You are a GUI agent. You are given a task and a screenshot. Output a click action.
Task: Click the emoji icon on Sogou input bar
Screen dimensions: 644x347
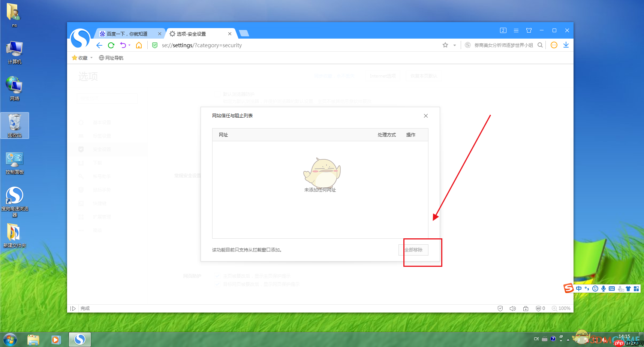[x=595, y=289]
